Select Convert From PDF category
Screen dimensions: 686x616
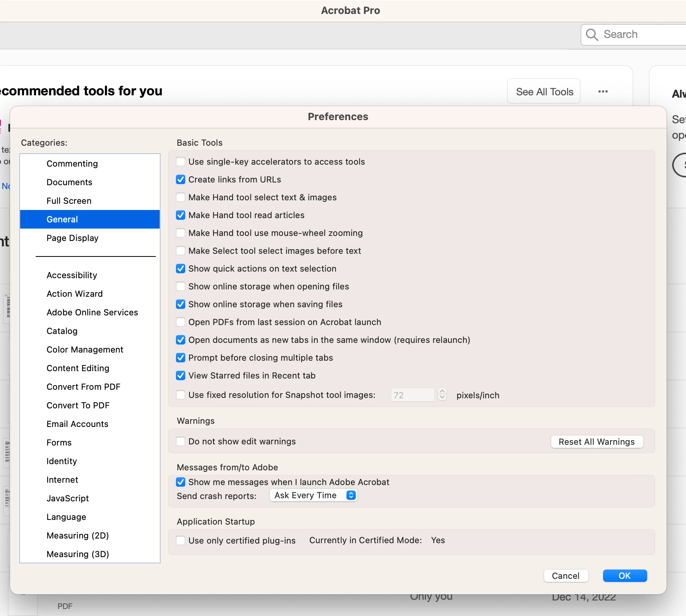coord(90,387)
